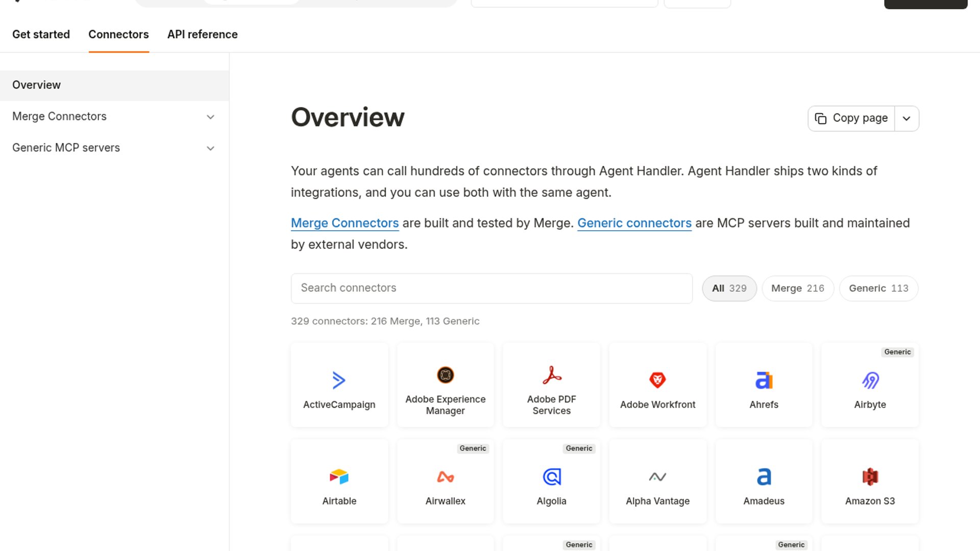Click the Adobe Experience Manager logo

tap(445, 375)
